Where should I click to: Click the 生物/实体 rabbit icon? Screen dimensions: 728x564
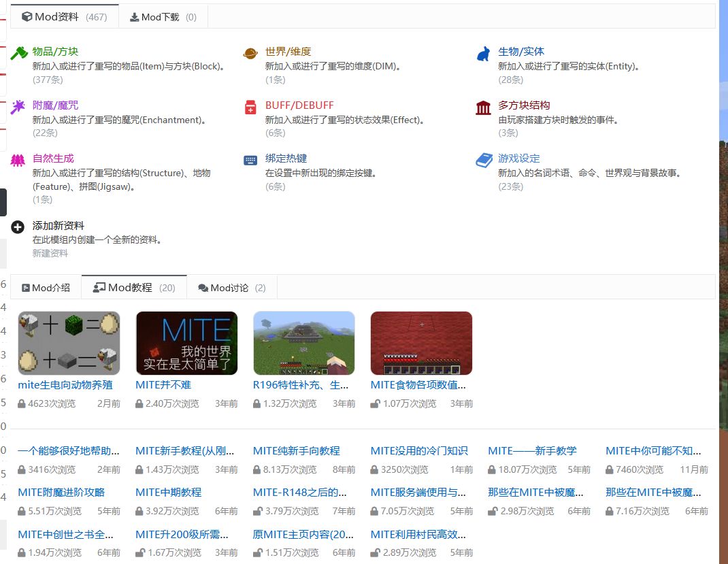click(x=483, y=51)
